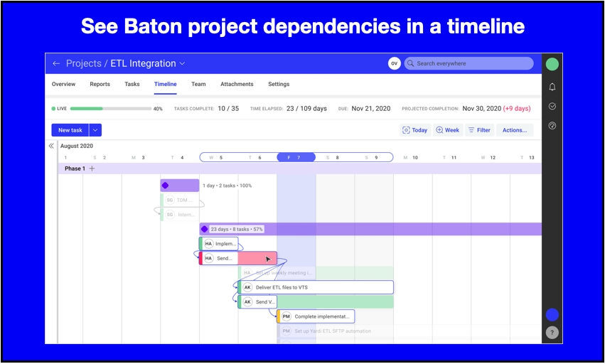Change zoom with the Week button
Viewport: 605px width, 364px height.
448,130
